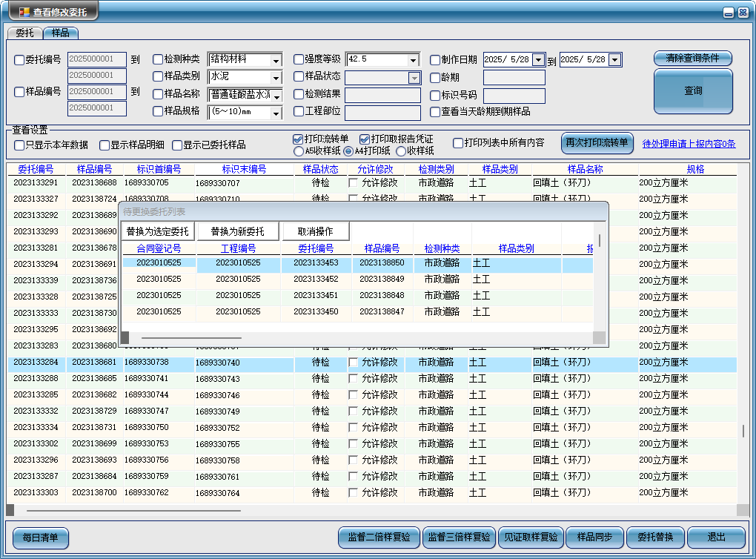Open the 样品类别 dropdown showing 水泥
Screen dimensions: 756x559
click(276, 77)
